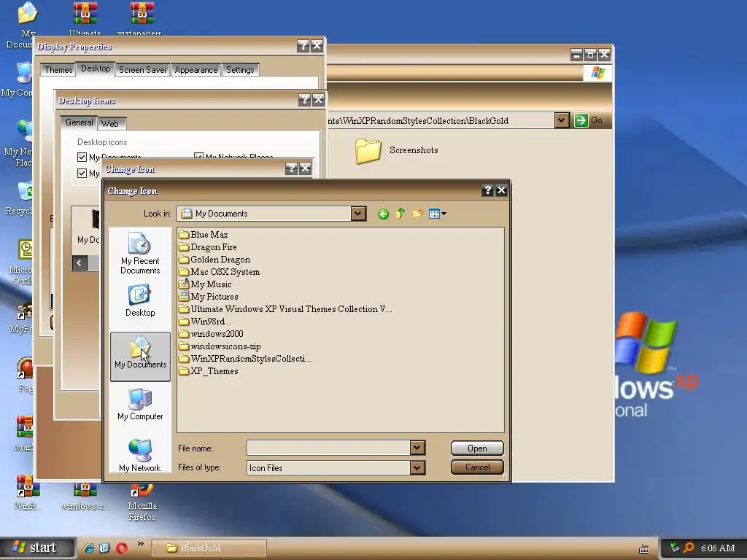Expand the Files of type dropdown
This screenshot has width=747, height=560.
pyautogui.click(x=417, y=467)
